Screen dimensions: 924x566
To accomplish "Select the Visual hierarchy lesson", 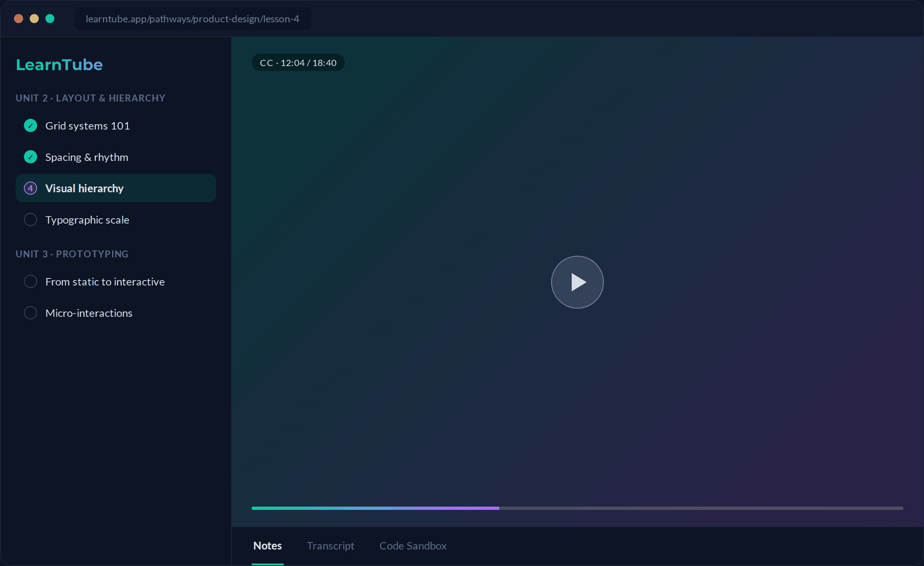I will point(116,188).
